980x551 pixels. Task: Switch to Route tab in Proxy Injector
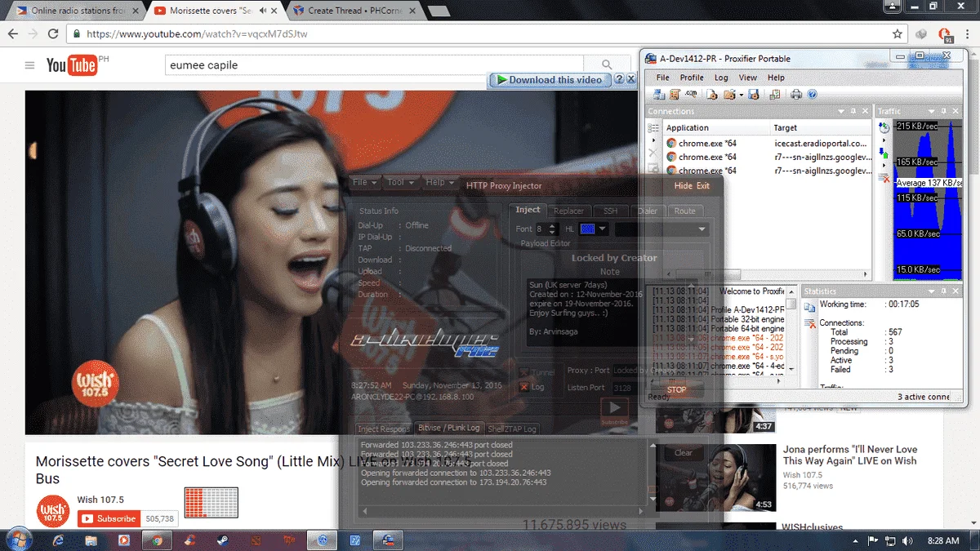[684, 211]
